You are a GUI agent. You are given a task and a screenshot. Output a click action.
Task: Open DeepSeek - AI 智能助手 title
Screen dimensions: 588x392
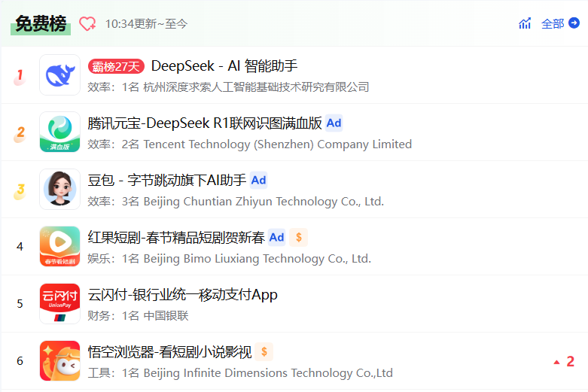coord(224,66)
